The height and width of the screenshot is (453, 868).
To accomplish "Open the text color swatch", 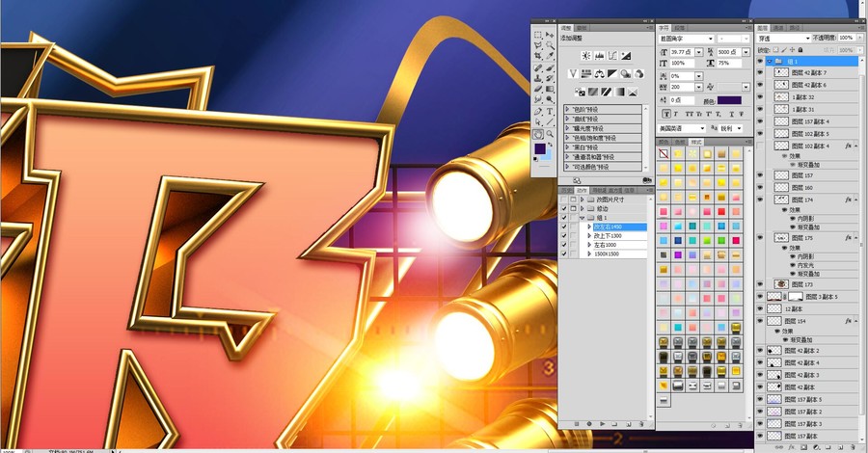I will 729,100.
